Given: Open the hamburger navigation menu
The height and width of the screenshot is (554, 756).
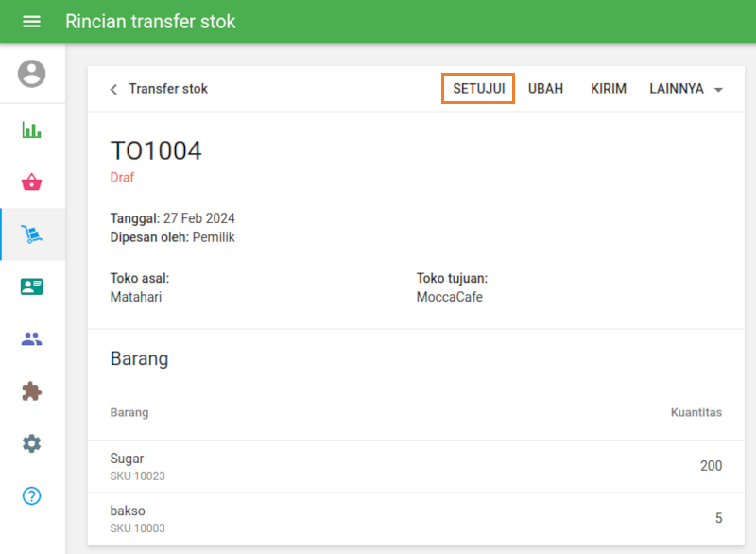Looking at the screenshot, I should click(31, 21).
